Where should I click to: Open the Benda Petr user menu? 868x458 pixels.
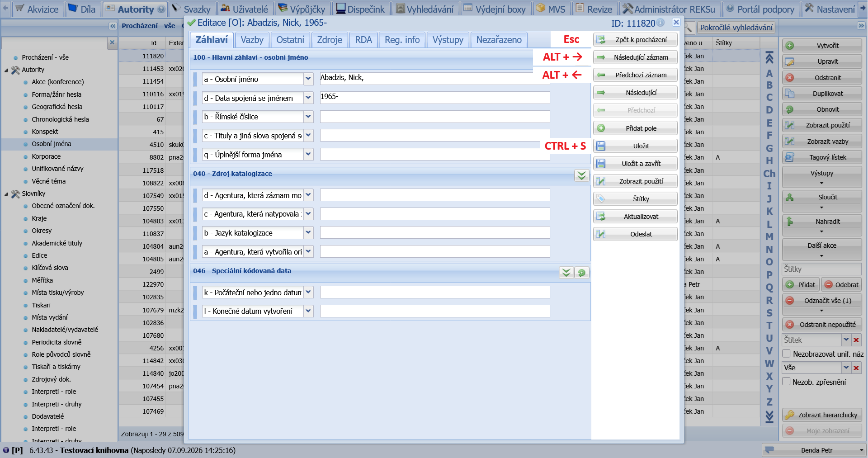point(813,450)
